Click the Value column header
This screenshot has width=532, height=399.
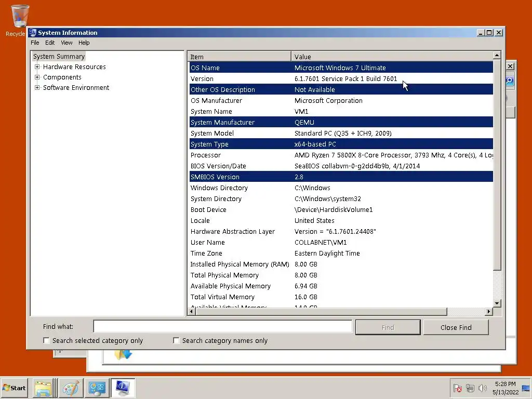(x=392, y=57)
